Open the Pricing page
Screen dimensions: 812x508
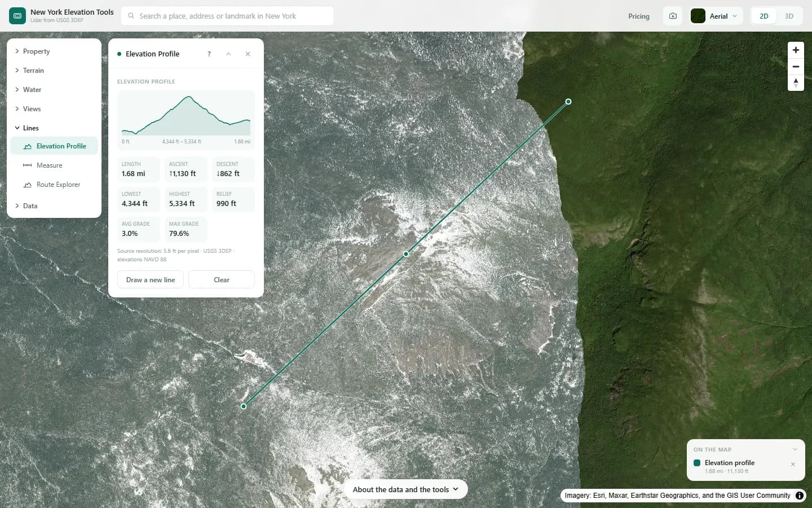pos(639,16)
